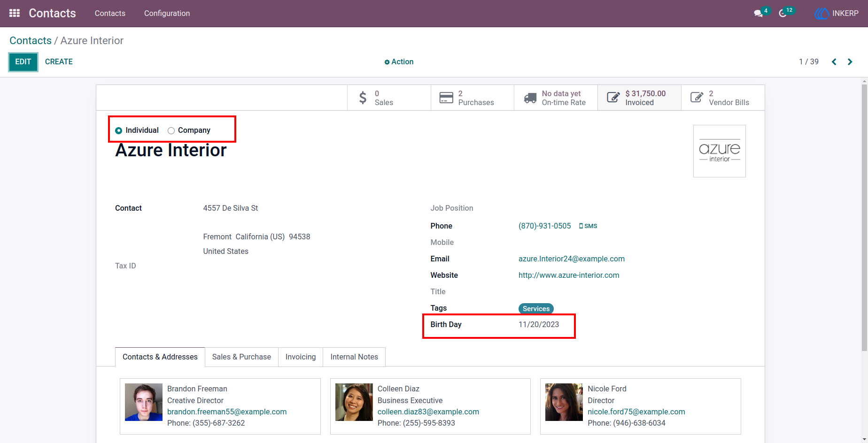The image size is (868, 443).
Task: Click the credit card Purchases icon
Action: (446, 98)
